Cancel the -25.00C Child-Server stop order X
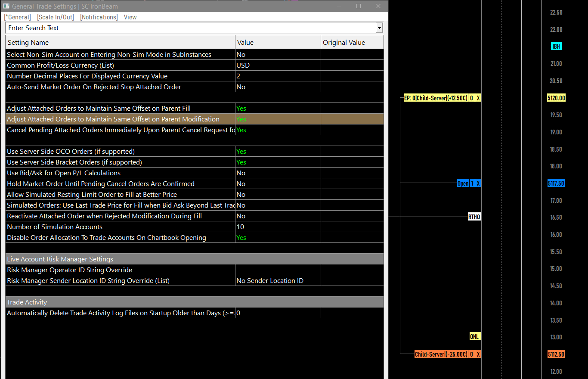Viewport: 588px width, 379px height. tap(478, 354)
